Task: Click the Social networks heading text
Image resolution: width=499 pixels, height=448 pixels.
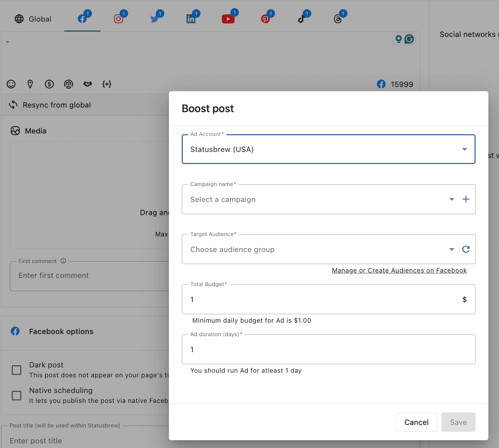Action: (x=469, y=34)
